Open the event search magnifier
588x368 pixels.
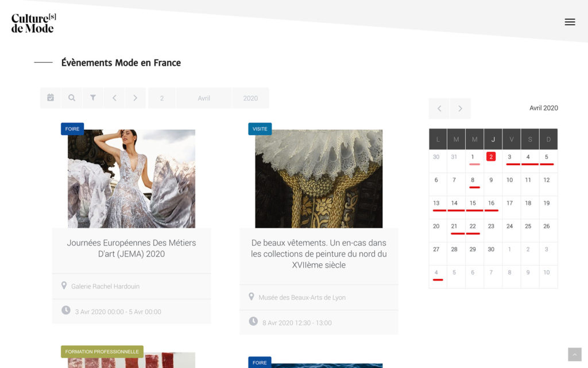click(72, 98)
